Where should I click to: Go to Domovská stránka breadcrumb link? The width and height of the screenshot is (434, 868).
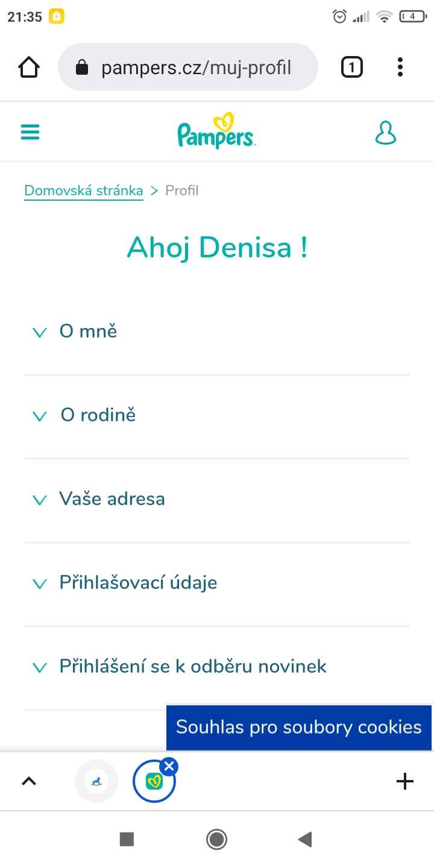pos(84,190)
